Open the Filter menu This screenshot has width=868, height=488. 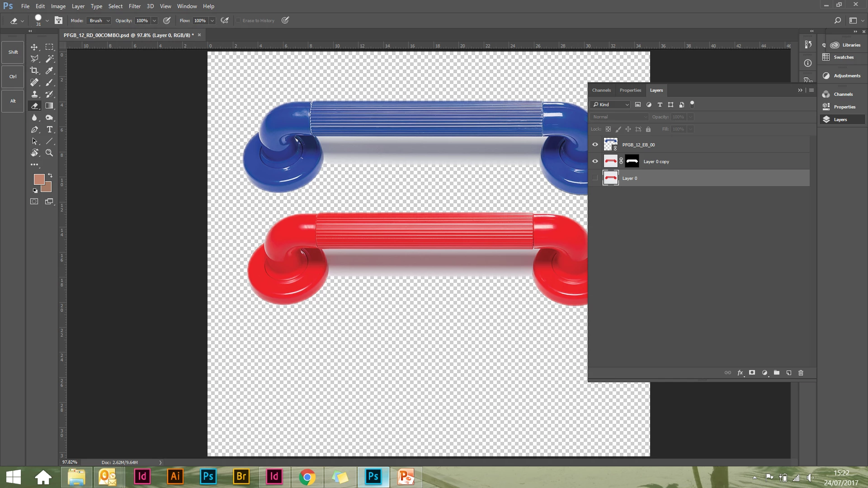(134, 6)
